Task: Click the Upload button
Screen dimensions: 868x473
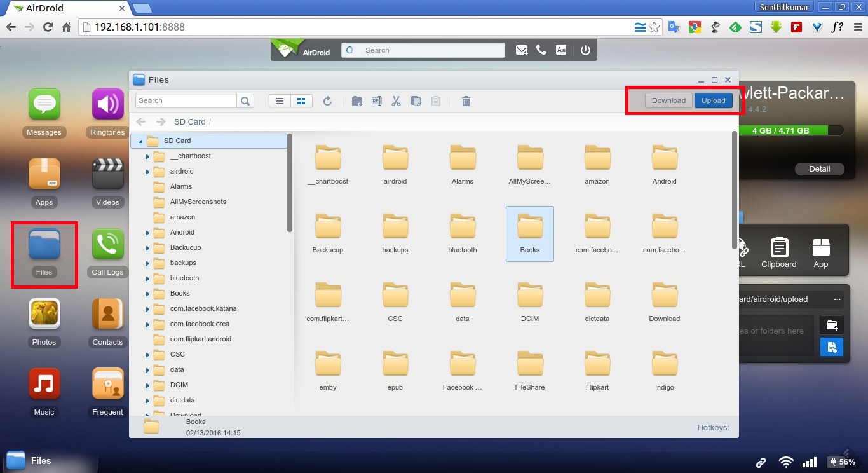Action: (x=713, y=100)
